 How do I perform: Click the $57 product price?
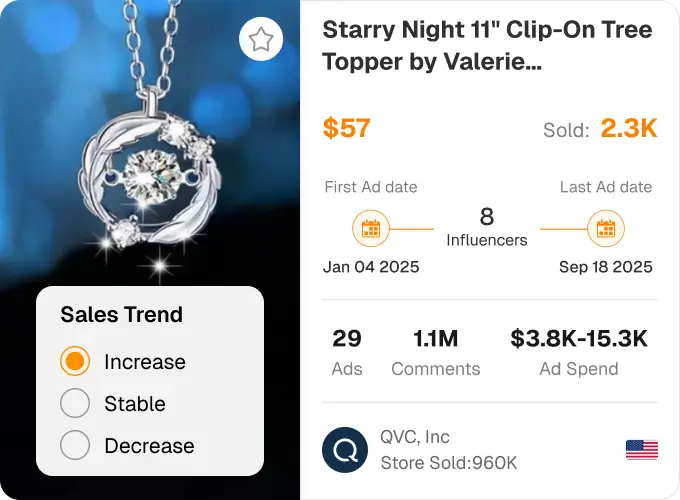point(347,129)
